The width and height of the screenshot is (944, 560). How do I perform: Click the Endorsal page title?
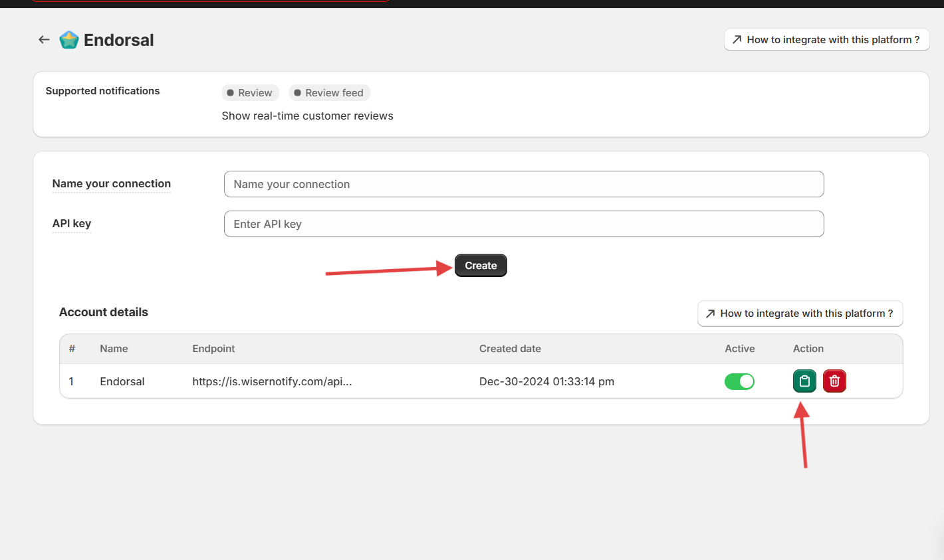coord(119,40)
